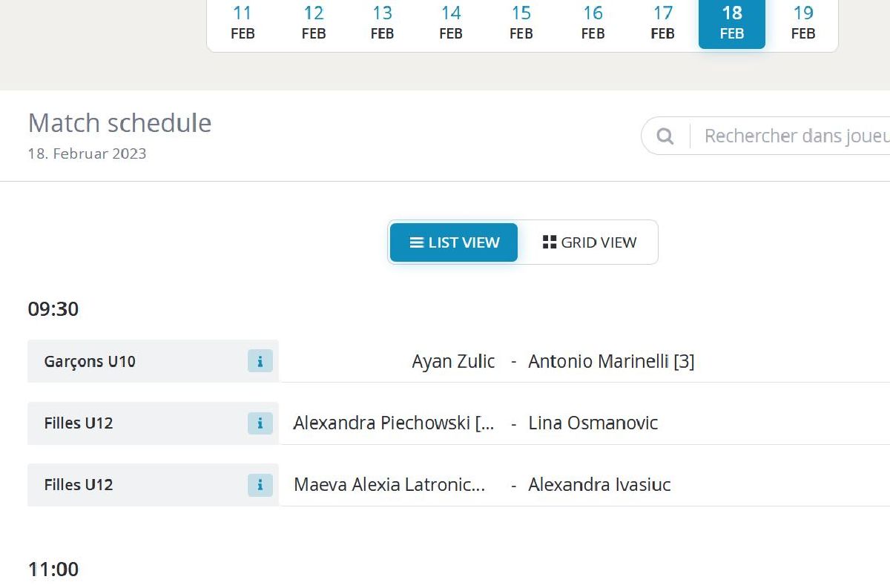This screenshot has height=588, width=890.
Task: Click info icon for Garçons U10 match
Action: tap(260, 362)
